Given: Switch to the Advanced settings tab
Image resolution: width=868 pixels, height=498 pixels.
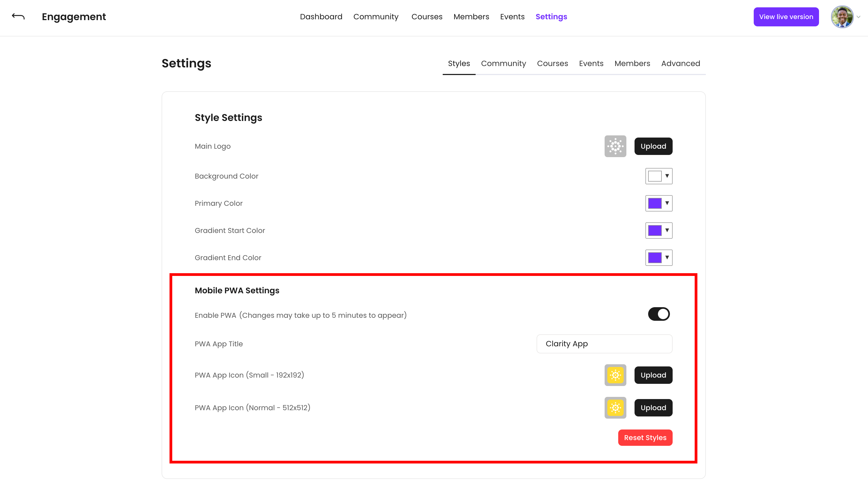Looking at the screenshot, I should [x=681, y=63].
